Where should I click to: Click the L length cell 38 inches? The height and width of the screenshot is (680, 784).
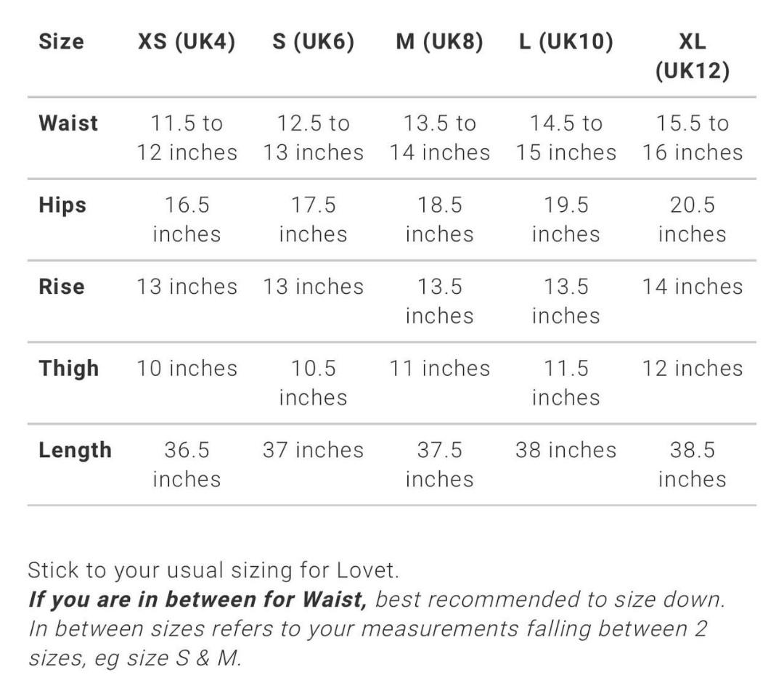pyautogui.click(x=566, y=450)
